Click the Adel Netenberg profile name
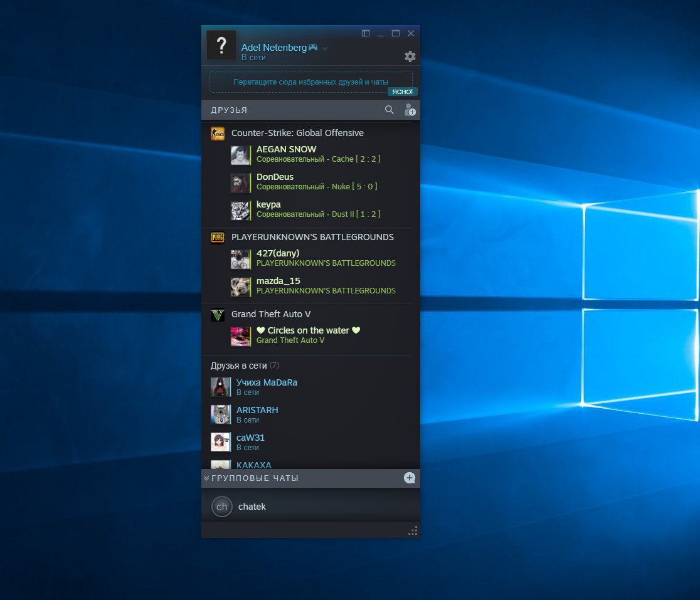This screenshot has height=600, width=700. [x=273, y=47]
